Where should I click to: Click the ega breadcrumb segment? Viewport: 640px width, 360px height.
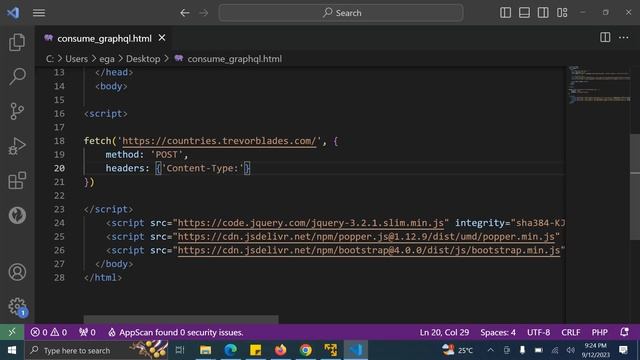pos(107,59)
